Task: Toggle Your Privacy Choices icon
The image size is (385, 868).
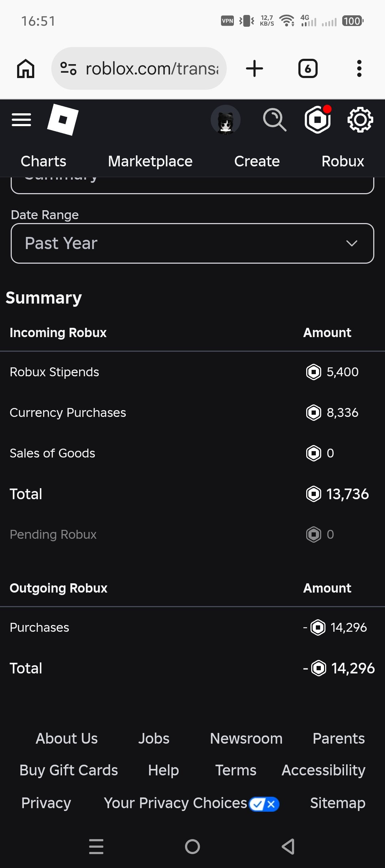Action: tap(264, 804)
